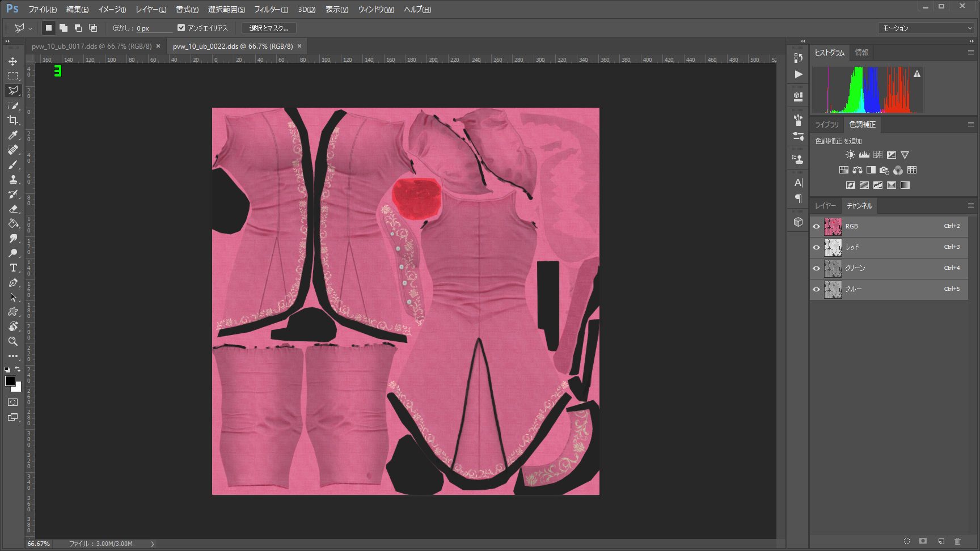Click the Select and Mask button
Screen dimensions: 980x551
(x=269, y=28)
